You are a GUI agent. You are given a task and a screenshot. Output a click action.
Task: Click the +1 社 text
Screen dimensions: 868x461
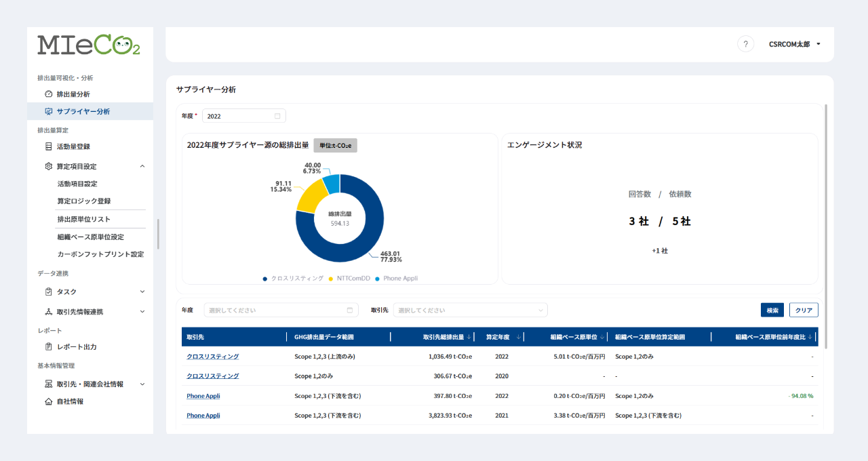tap(660, 251)
